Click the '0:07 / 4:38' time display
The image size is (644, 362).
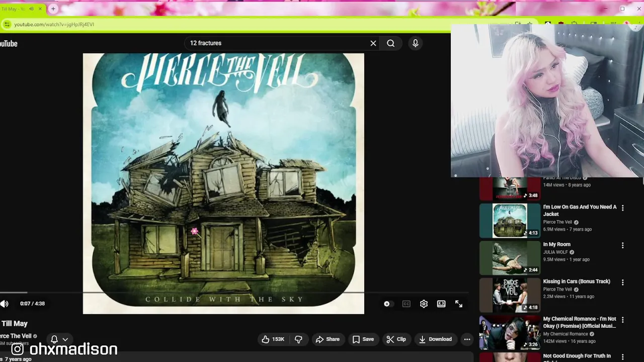[32, 304]
